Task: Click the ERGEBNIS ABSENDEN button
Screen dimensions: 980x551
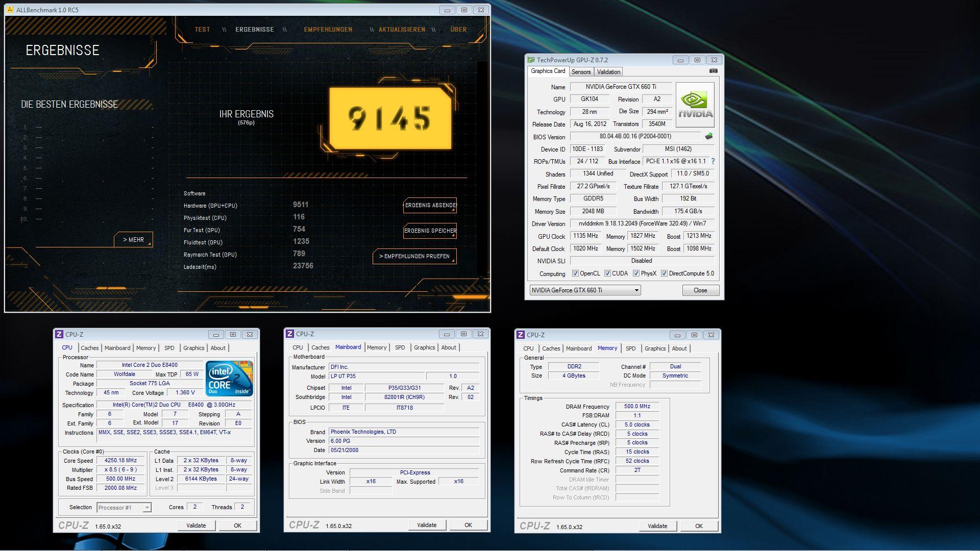Action: (430, 205)
